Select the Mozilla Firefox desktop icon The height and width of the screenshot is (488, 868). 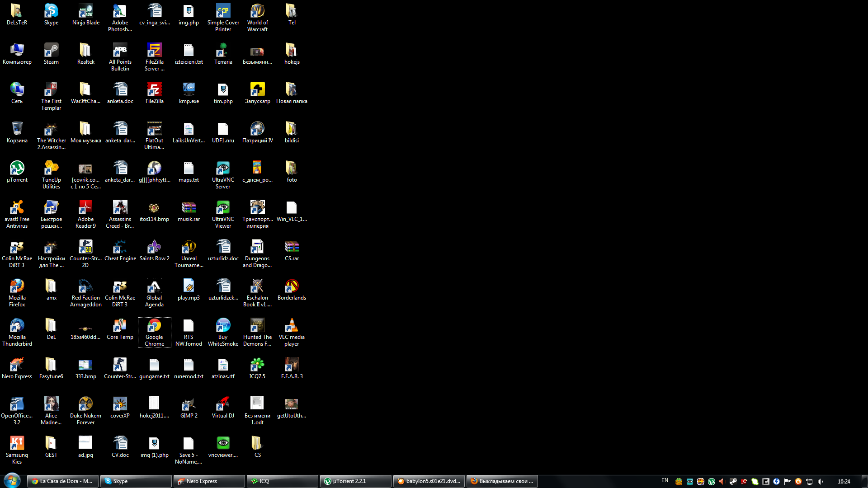tap(17, 293)
